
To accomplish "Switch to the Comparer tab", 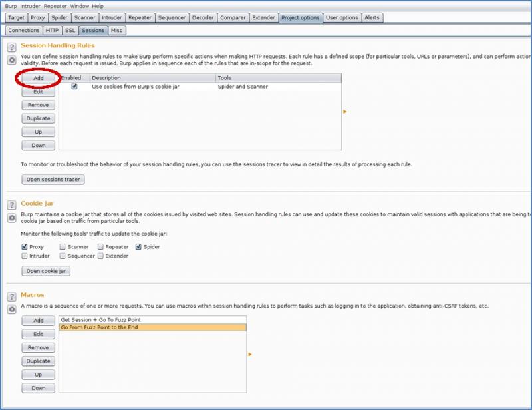I will coord(233,18).
